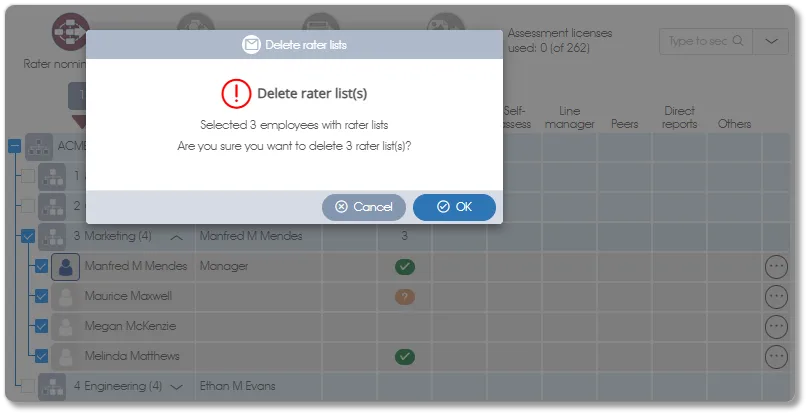
Task: Open the dropdown next to the search box
Action: coord(771,40)
